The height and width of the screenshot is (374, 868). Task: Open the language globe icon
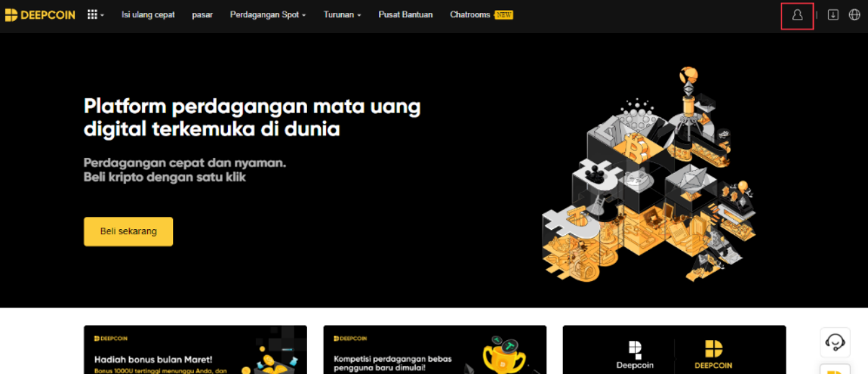[x=854, y=15]
